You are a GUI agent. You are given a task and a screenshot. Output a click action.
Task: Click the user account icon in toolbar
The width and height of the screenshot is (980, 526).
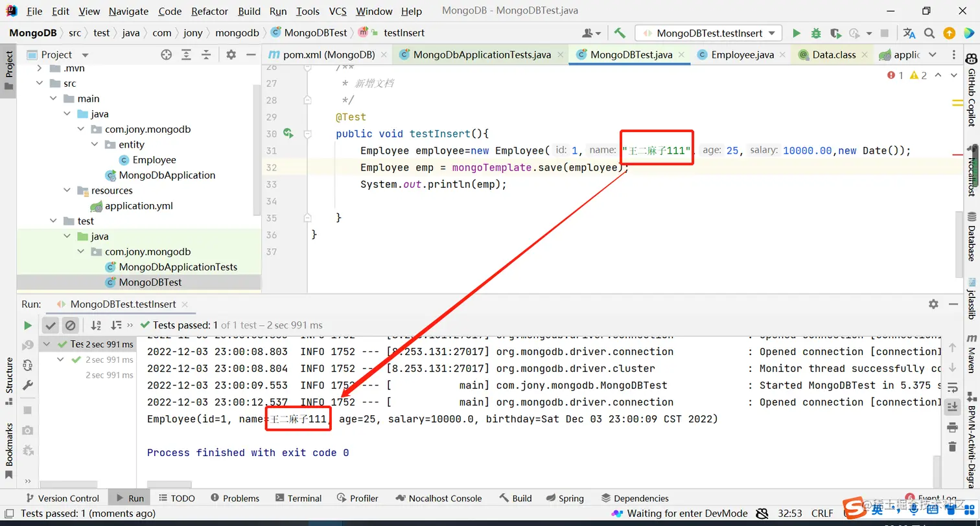pos(592,33)
